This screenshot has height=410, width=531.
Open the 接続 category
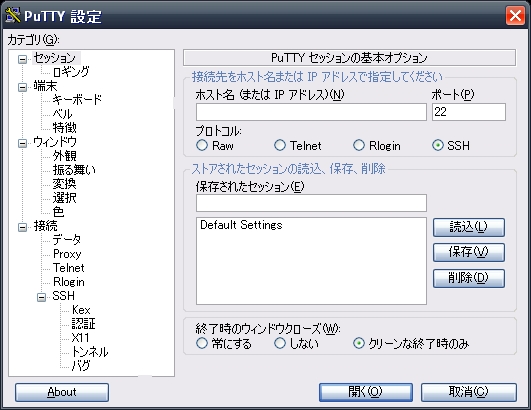coord(45,225)
